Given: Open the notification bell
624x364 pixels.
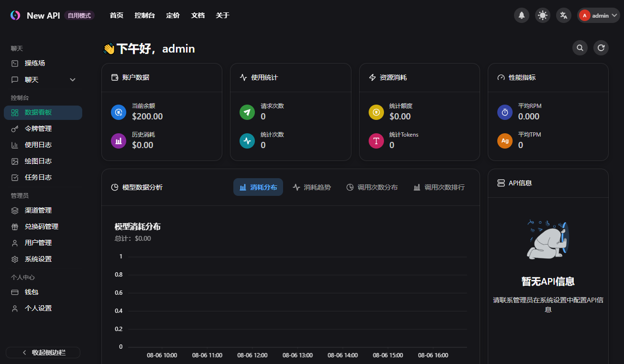Looking at the screenshot, I should click(521, 15).
